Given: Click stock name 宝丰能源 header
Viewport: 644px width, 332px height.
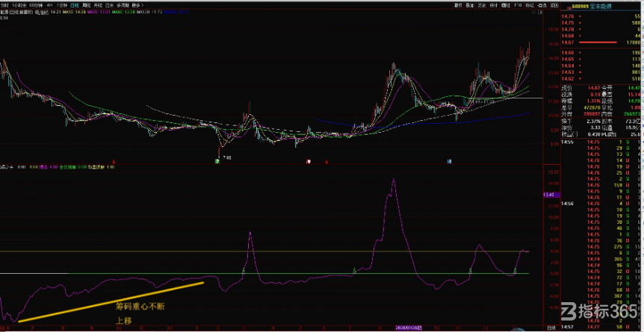Looking at the screenshot, I should click(x=601, y=6).
